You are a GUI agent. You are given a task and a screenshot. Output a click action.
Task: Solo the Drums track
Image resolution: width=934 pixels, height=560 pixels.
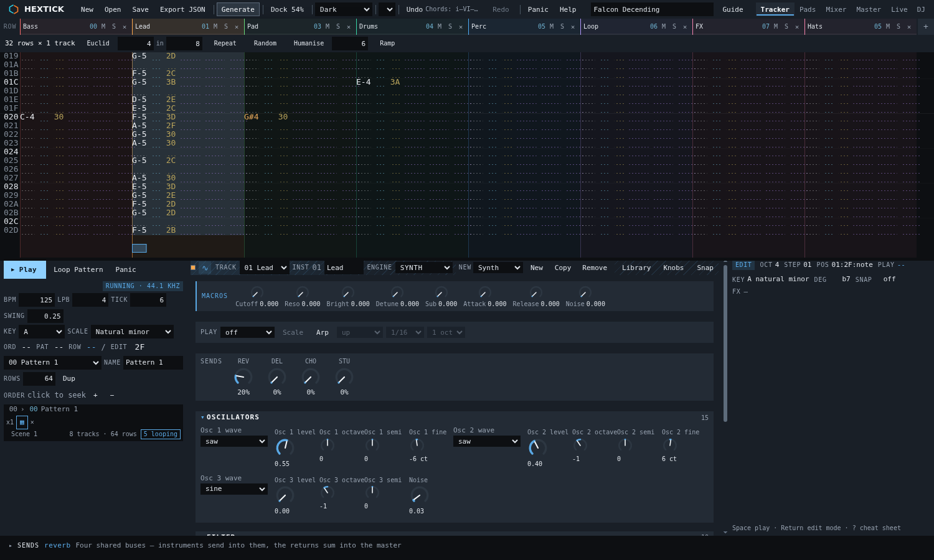click(450, 27)
